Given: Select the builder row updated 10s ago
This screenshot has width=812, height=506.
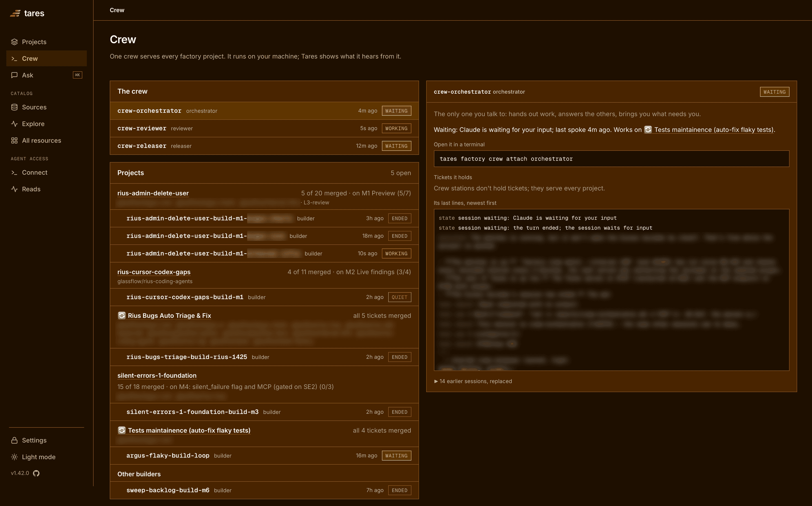Looking at the screenshot, I should [264, 253].
